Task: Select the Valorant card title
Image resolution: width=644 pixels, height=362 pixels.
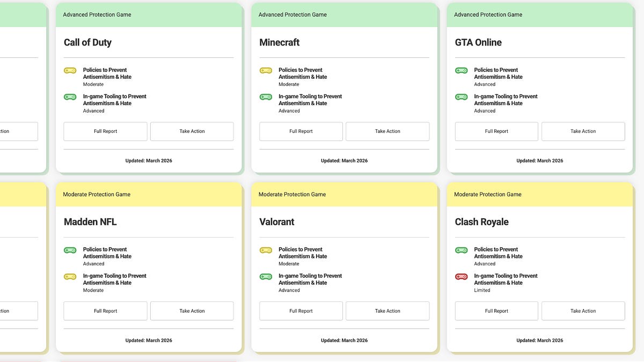Action: [x=277, y=222]
